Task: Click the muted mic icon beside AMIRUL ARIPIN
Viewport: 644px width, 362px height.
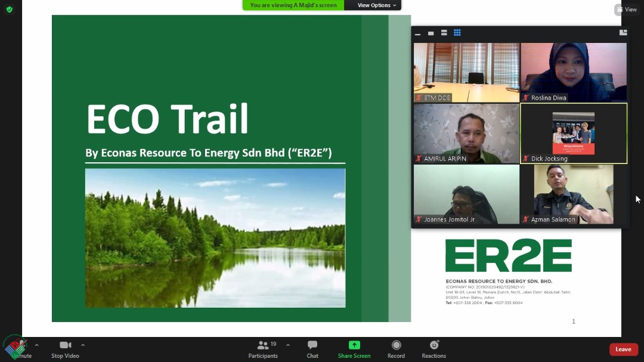Action: point(419,159)
